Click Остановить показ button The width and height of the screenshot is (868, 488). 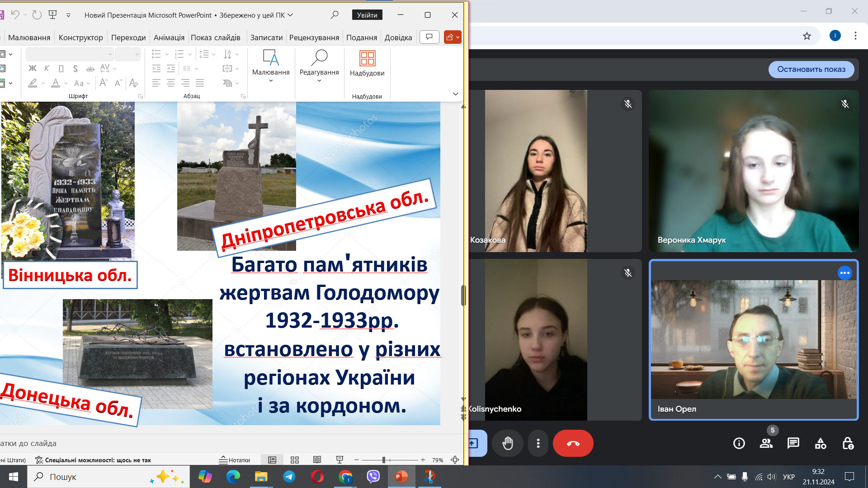pyautogui.click(x=811, y=69)
